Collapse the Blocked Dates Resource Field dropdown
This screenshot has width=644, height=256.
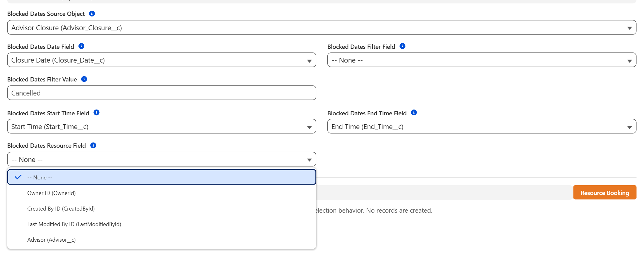tap(162, 159)
